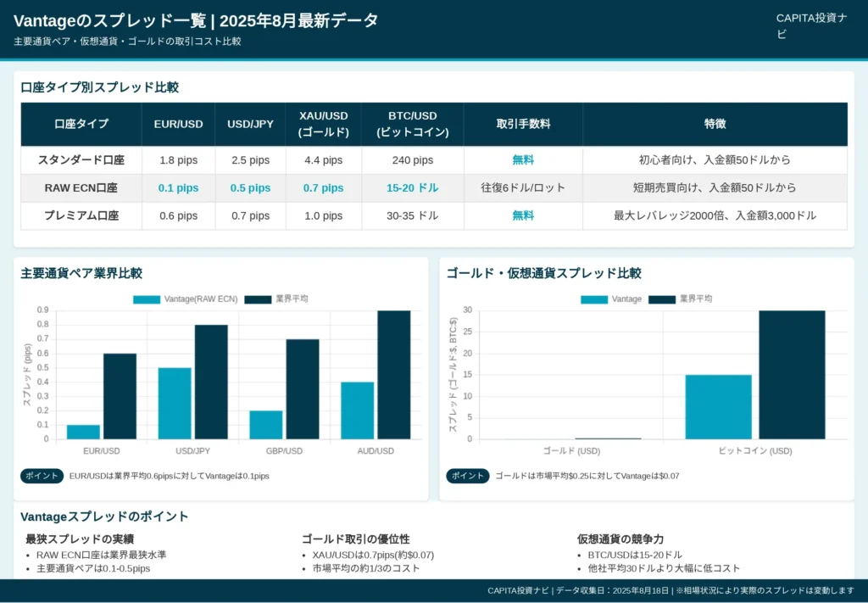
Task: Click the ゴールド取引の優位性 subheading
Action: (x=356, y=539)
